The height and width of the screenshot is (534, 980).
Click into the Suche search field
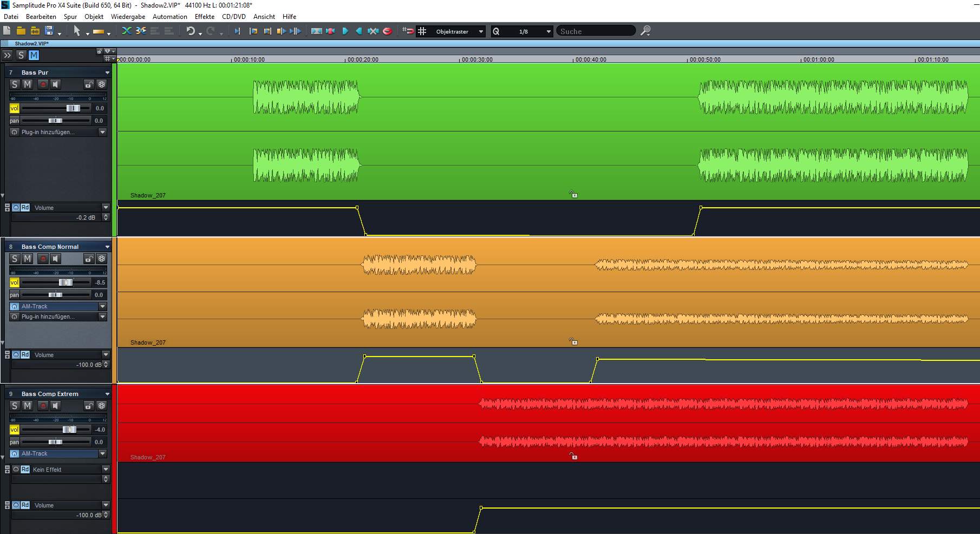click(594, 31)
